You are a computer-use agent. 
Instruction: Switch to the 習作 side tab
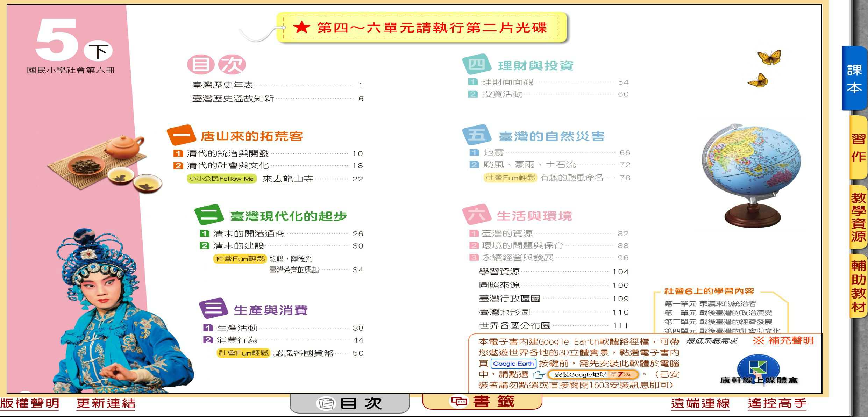858,148
